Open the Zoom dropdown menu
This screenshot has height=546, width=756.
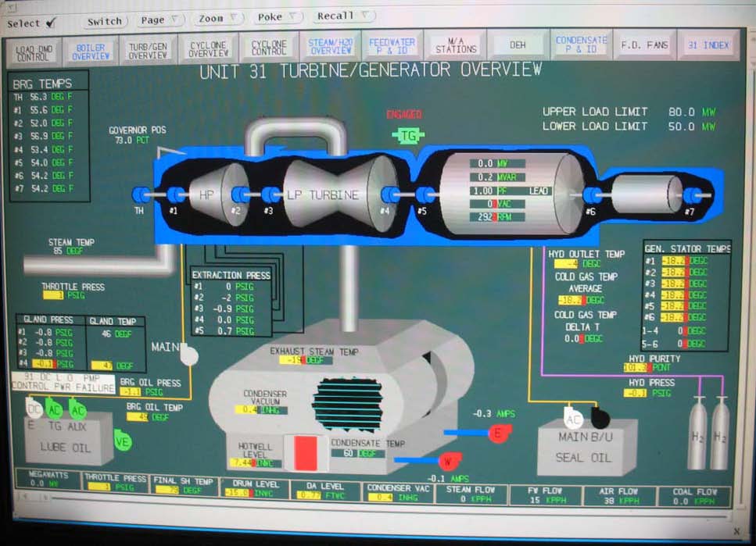pyautogui.click(x=218, y=18)
